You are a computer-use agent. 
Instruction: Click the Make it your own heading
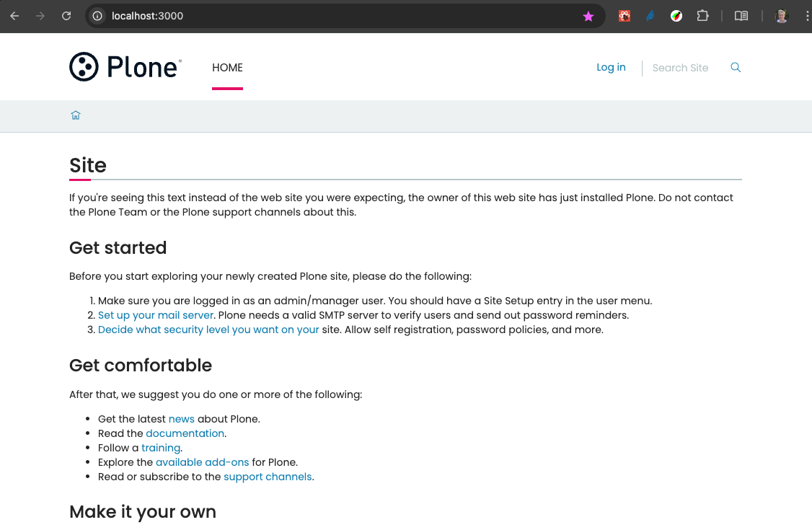(x=142, y=512)
